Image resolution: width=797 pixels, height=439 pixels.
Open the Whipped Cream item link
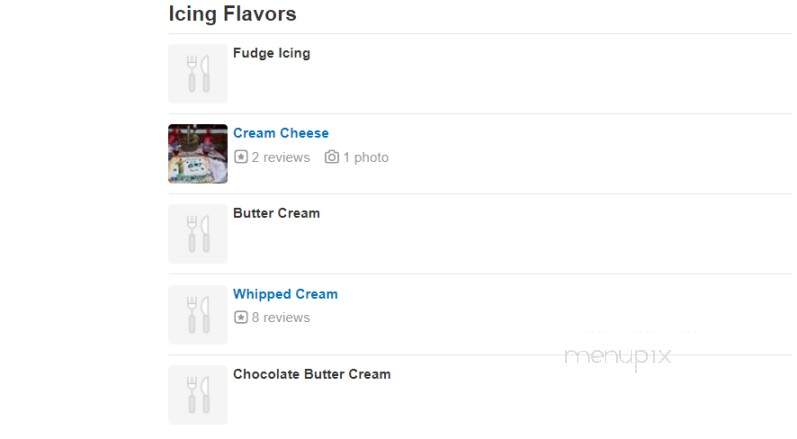coord(285,294)
